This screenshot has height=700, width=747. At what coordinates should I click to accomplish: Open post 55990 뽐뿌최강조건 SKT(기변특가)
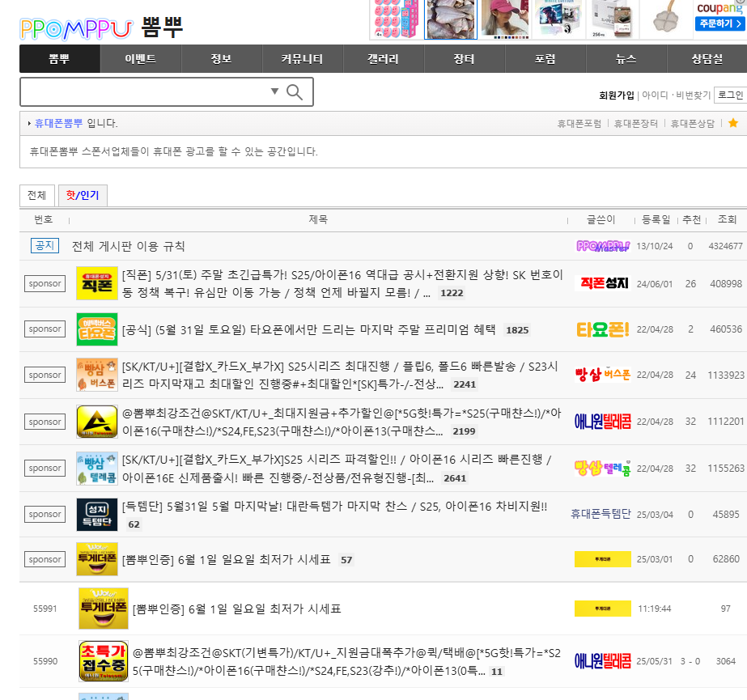tap(346, 661)
